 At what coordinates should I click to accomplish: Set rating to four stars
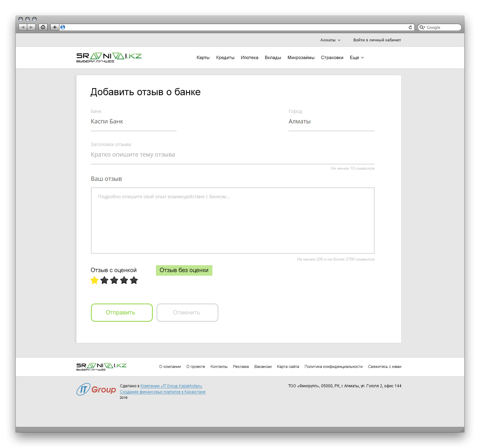[124, 280]
